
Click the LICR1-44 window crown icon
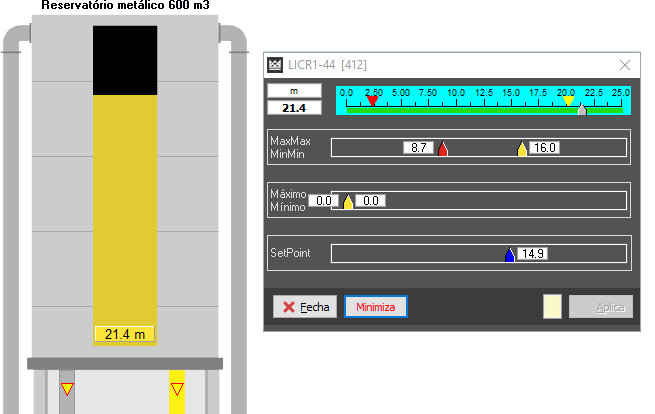(274, 65)
